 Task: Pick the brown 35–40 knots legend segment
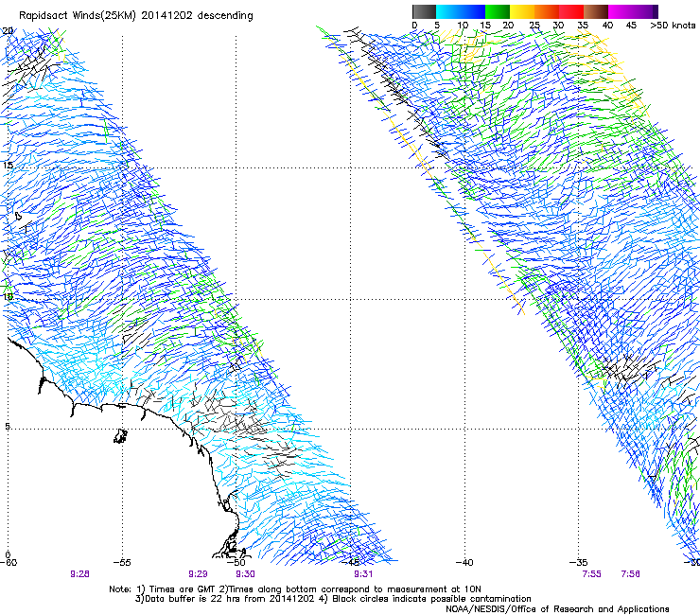click(596, 11)
